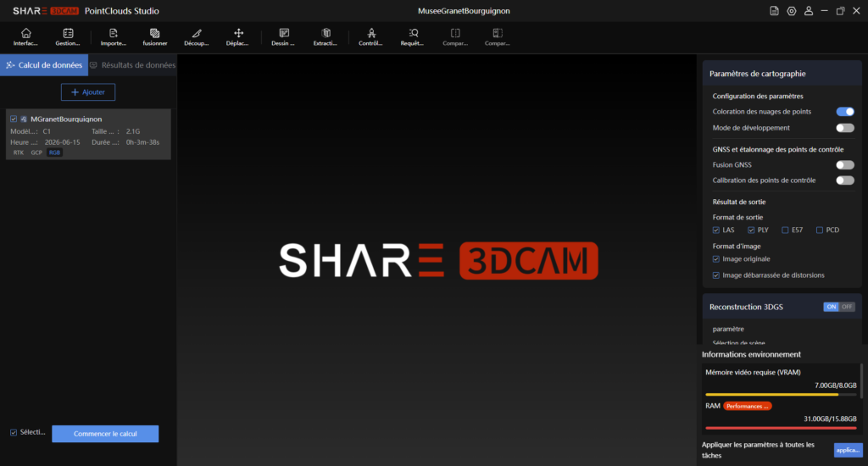Click the VRAM usage progress bar
868x466 pixels.
(781, 395)
